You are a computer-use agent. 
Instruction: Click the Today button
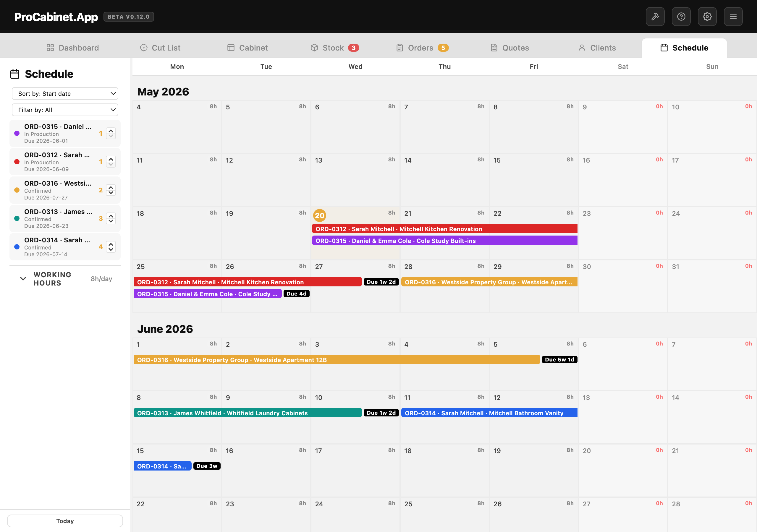65,521
